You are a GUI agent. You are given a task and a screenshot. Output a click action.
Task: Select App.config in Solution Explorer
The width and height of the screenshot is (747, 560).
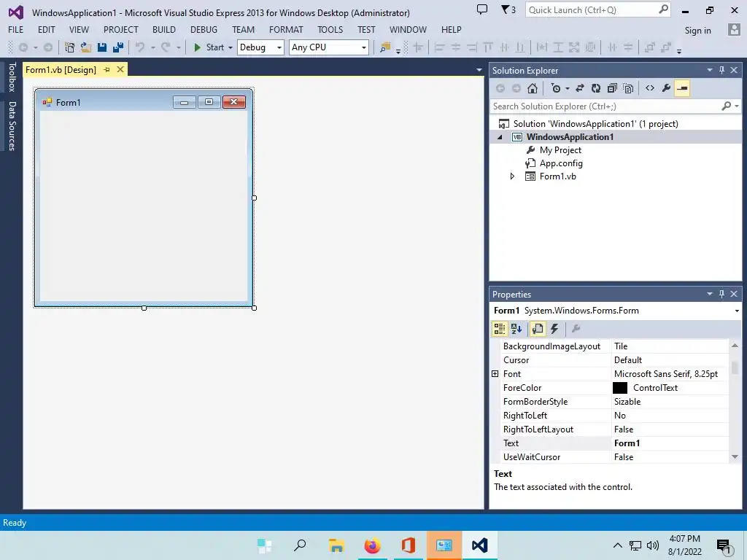pos(561,163)
